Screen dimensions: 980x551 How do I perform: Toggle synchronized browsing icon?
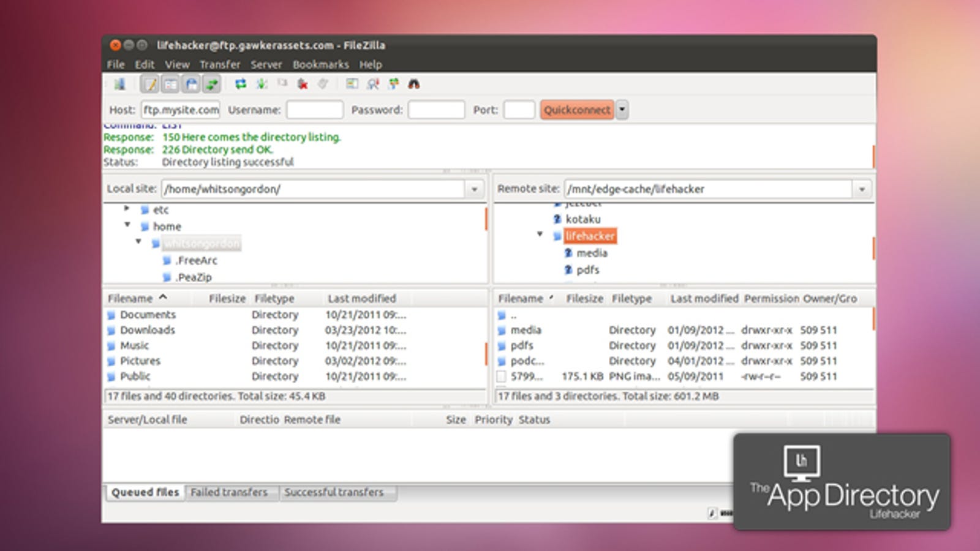(x=393, y=84)
